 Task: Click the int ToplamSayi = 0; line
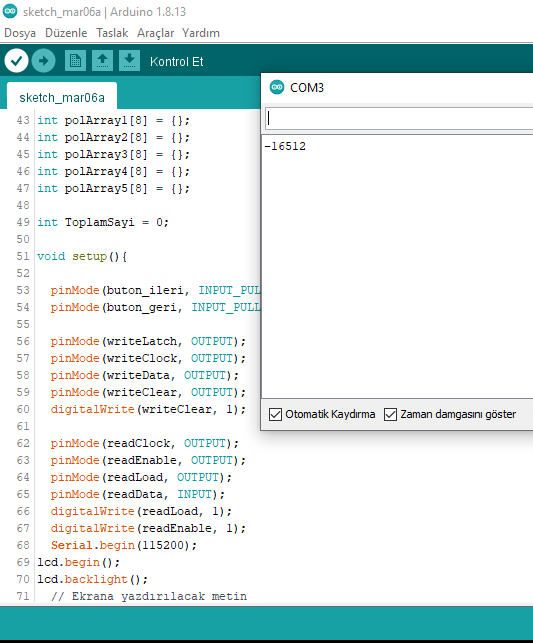[103, 222]
